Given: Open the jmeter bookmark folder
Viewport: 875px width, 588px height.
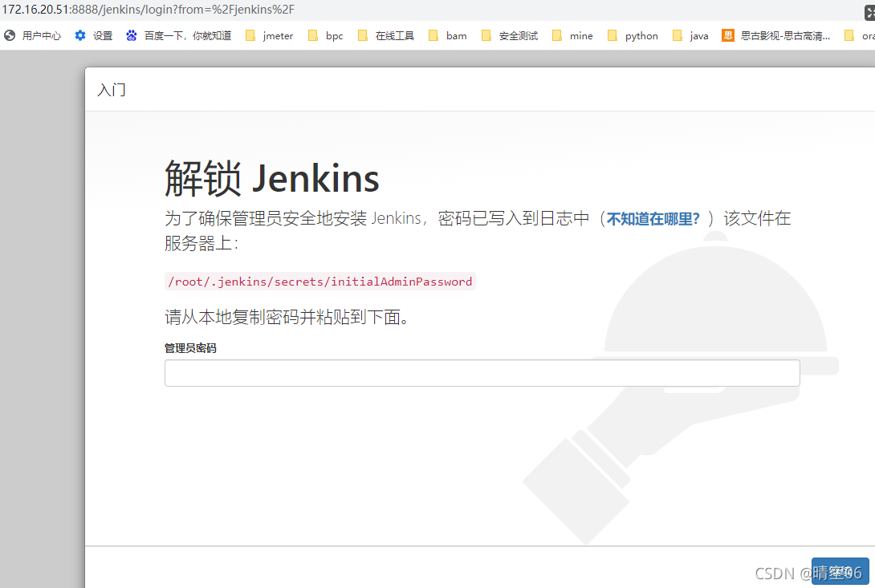Looking at the screenshot, I should pos(270,36).
